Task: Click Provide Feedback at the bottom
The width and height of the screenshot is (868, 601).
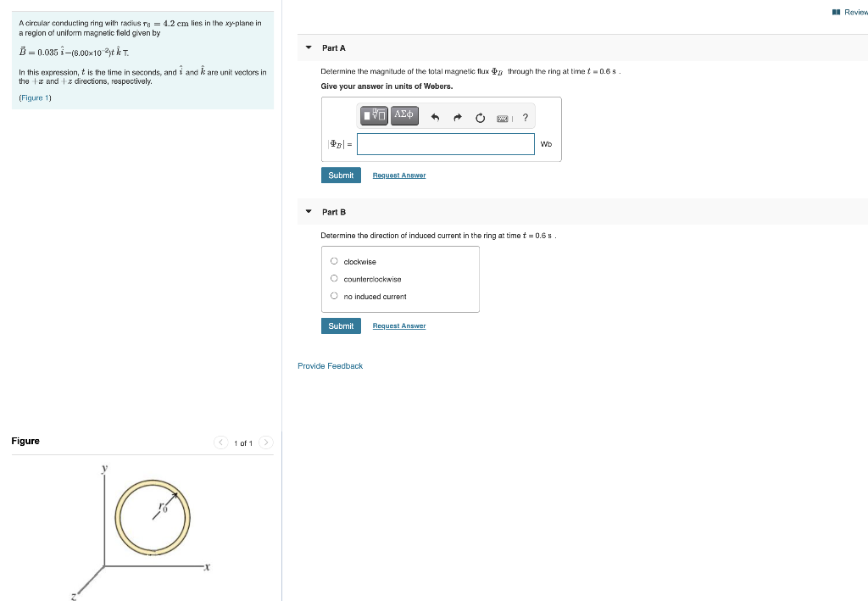Action: [x=330, y=365]
